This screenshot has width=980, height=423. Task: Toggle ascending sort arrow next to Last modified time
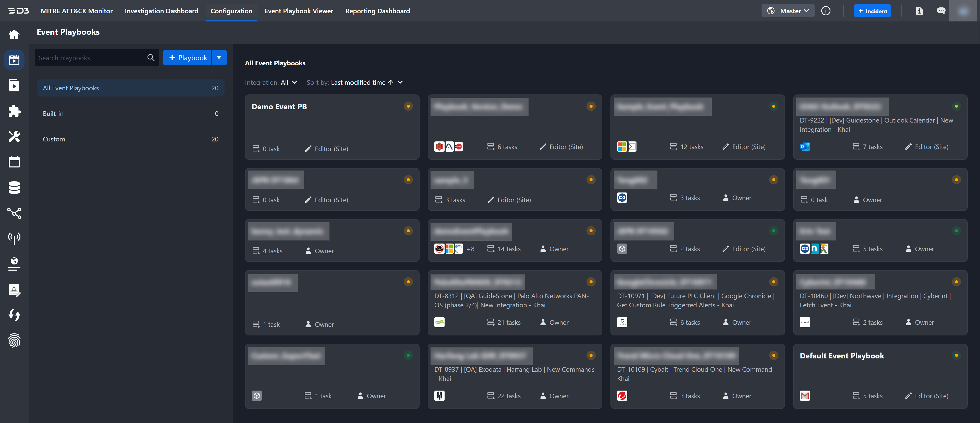391,82
